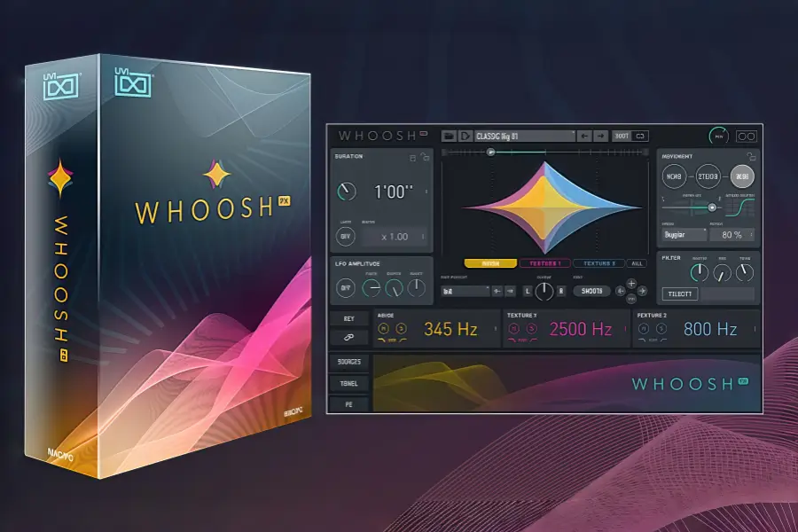This screenshot has width=798, height=532.
Task: Mute the yellow noise layer with M
Action: [384, 329]
